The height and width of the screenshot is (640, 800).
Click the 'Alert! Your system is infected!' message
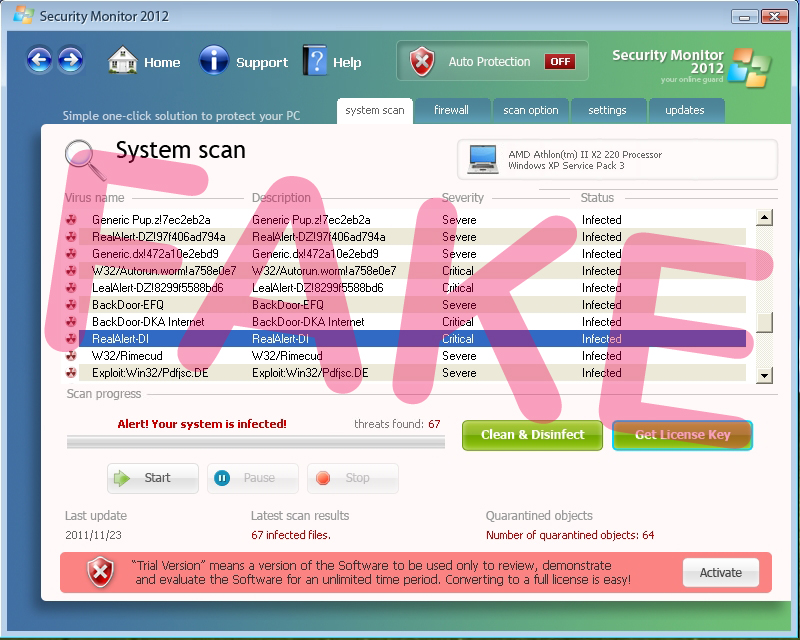[x=202, y=424]
